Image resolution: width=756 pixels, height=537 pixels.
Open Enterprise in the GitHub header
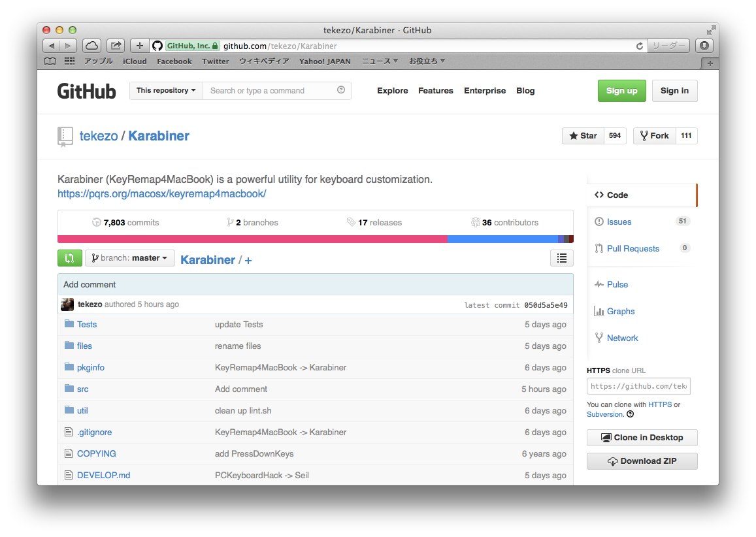(x=485, y=91)
